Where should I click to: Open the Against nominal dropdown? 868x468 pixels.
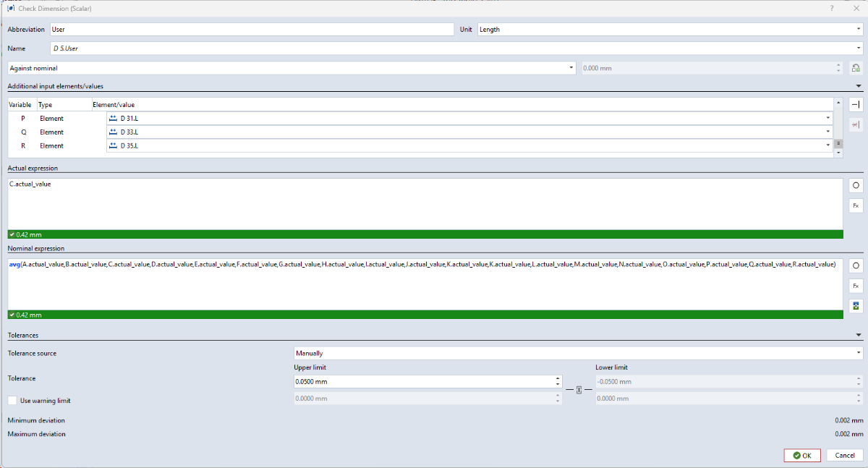[x=292, y=68]
